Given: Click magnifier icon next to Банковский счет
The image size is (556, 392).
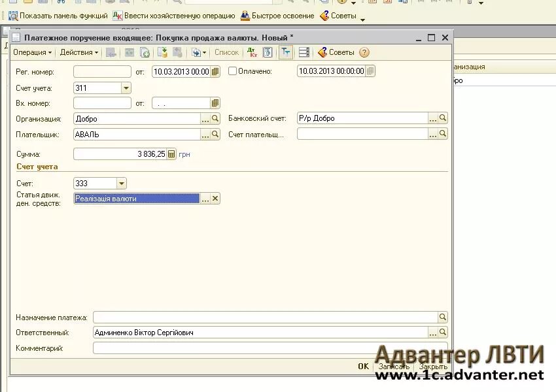Looking at the screenshot, I should pos(443,118).
